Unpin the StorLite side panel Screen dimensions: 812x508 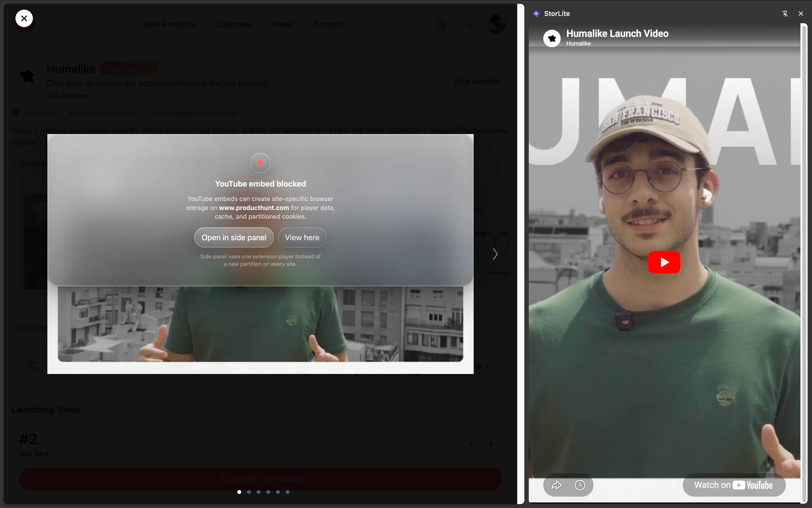785,14
